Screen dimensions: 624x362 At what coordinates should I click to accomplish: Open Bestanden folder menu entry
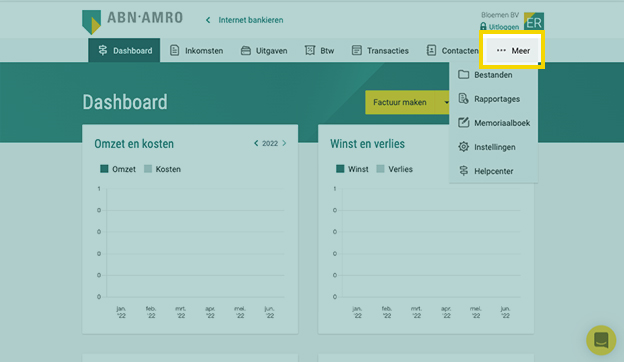pos(493,75)
